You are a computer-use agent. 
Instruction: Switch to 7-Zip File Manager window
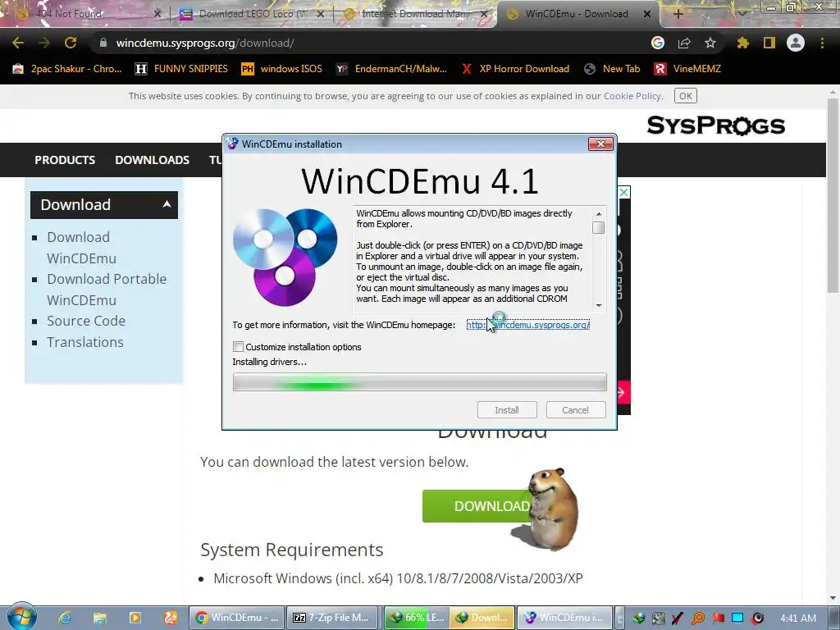pos(333,618)
